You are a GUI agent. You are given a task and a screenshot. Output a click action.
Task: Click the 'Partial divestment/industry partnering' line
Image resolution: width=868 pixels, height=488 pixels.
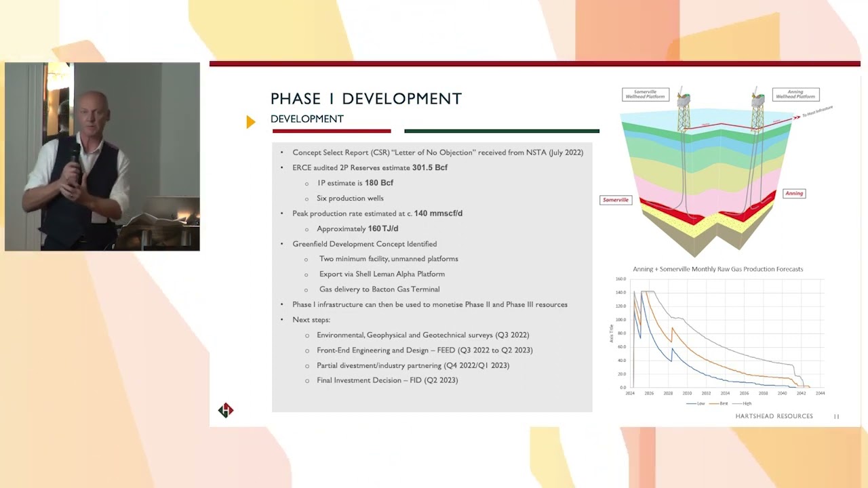pyautogui.click(x=413, y=365)
